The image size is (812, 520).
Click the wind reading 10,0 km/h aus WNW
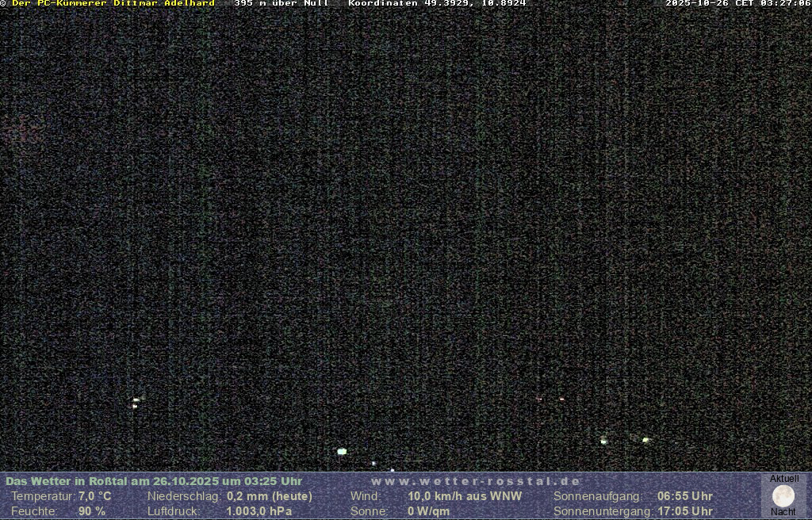(x=465, y=496)
